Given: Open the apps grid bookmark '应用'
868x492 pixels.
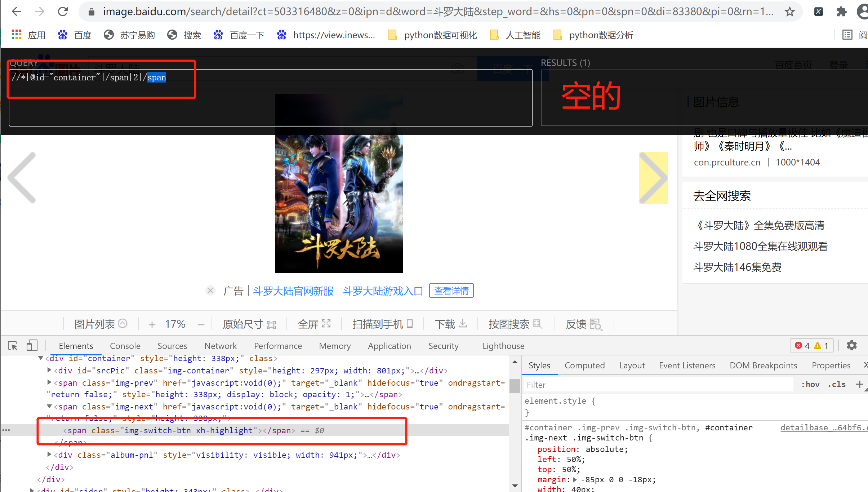Looking at the screenshot, I should (x=28, y=35).
